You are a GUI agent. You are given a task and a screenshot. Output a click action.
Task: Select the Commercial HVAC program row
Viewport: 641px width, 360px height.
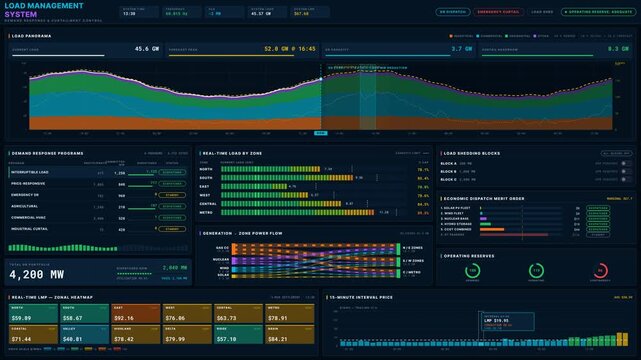pyautogui.click(x=98, y=218)
